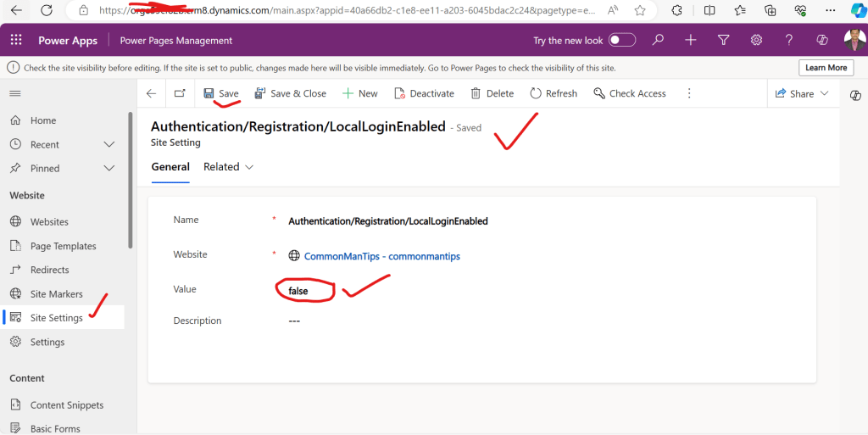Click the Learn More button in banner
This screenshot has height=435, width=868.
tap(825, 68)
